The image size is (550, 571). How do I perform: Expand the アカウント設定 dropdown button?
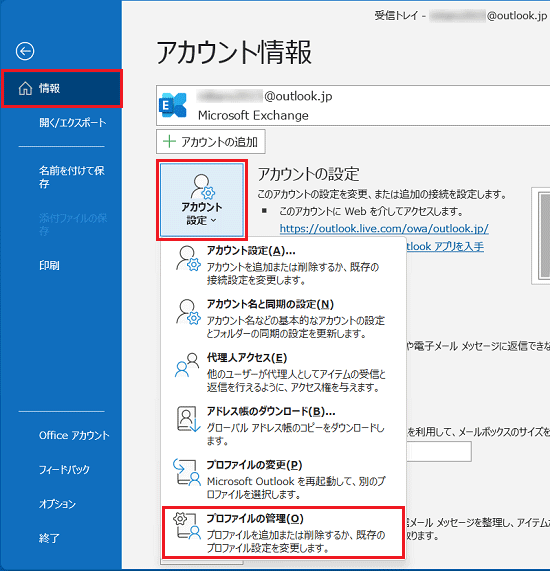tap(202, 200)
